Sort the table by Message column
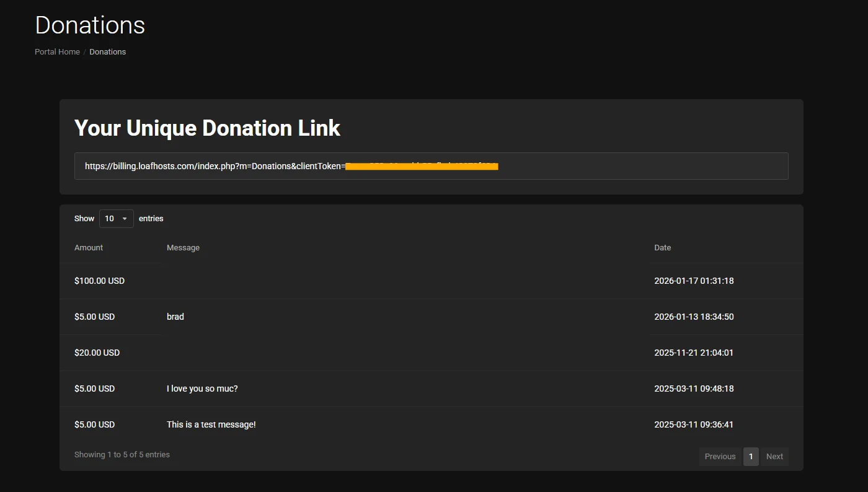The height and width of the screenshot is (492, 868). 183,247
